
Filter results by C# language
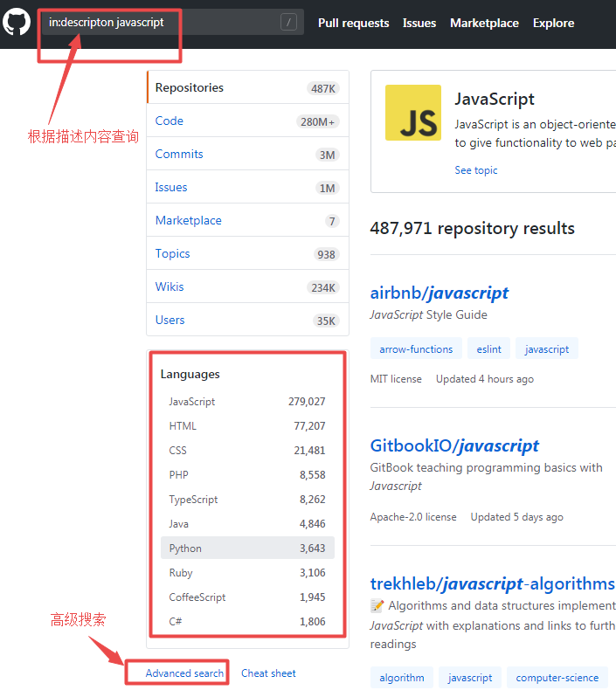247,621
